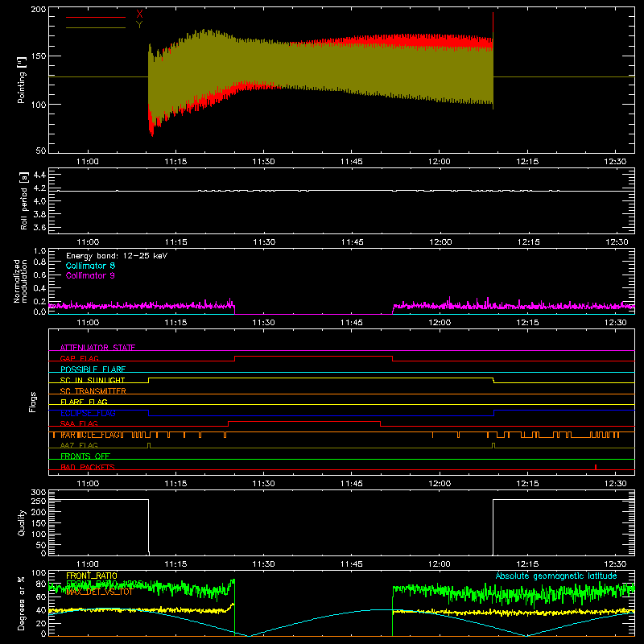The height and width of the screenshot is (644, 644).
Task: Click the Quality drop edge near 11:10
Action: point(148,526)
